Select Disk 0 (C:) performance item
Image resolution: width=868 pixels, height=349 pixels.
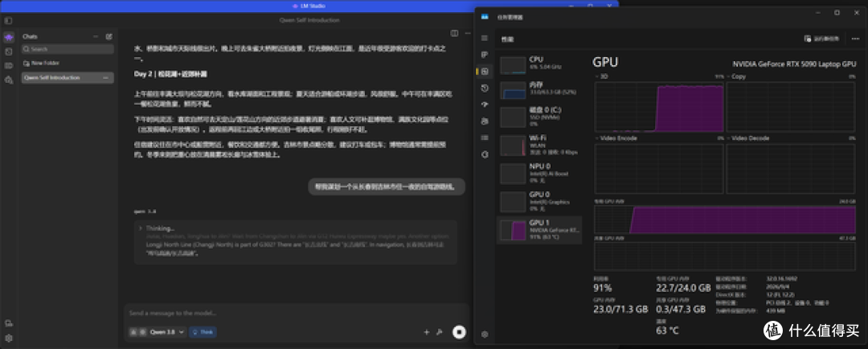click(539, 117)
